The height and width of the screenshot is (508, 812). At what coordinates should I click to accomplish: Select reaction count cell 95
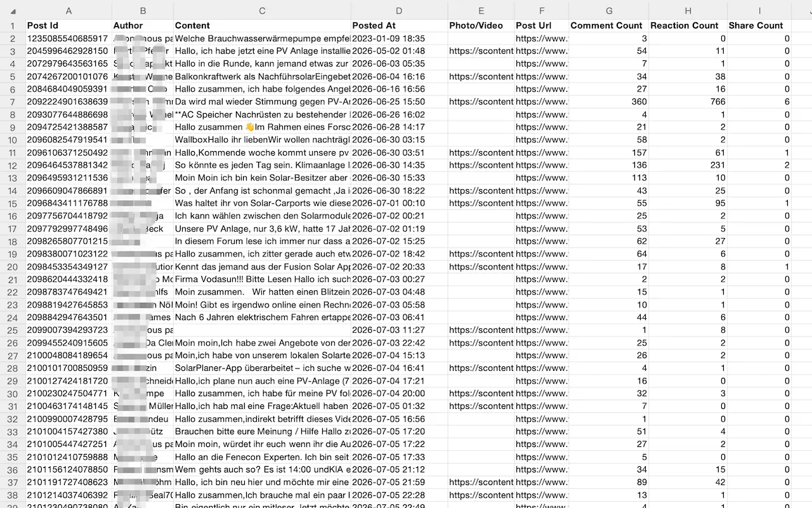click(688, 203)
